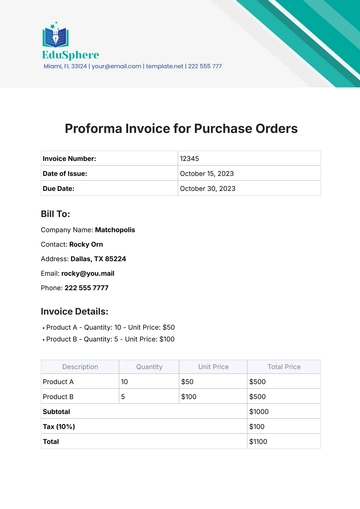
Task: Click the Description column header
Action: click(x=80, y=367)
